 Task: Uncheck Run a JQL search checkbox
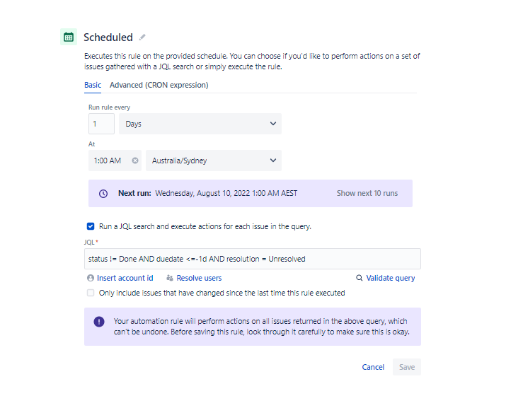point(91,226)
